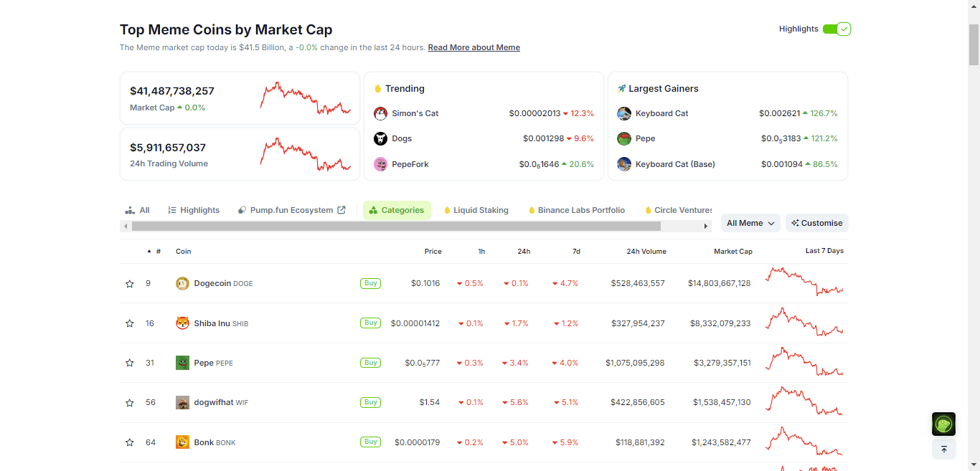This screenshot has width=980, height=471.
Task: Buy dogwifhat via Buy button
Action: [x=370, y=402]
